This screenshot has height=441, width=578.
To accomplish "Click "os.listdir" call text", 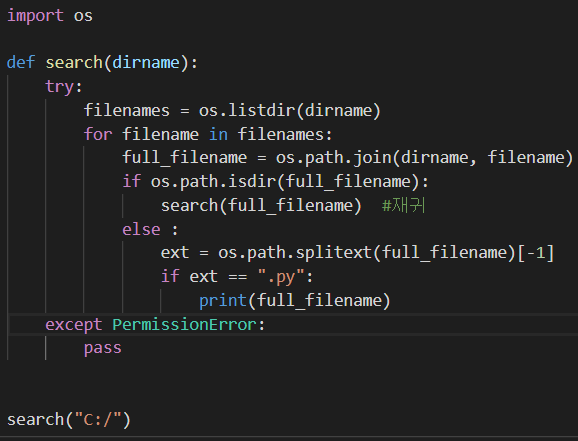I will tap(247, 110).
